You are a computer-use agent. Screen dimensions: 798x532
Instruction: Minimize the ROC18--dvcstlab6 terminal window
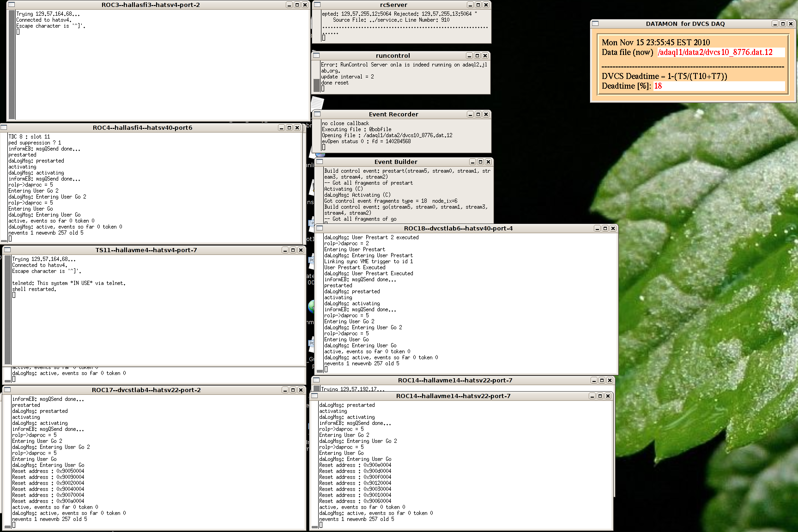[597, 228]
